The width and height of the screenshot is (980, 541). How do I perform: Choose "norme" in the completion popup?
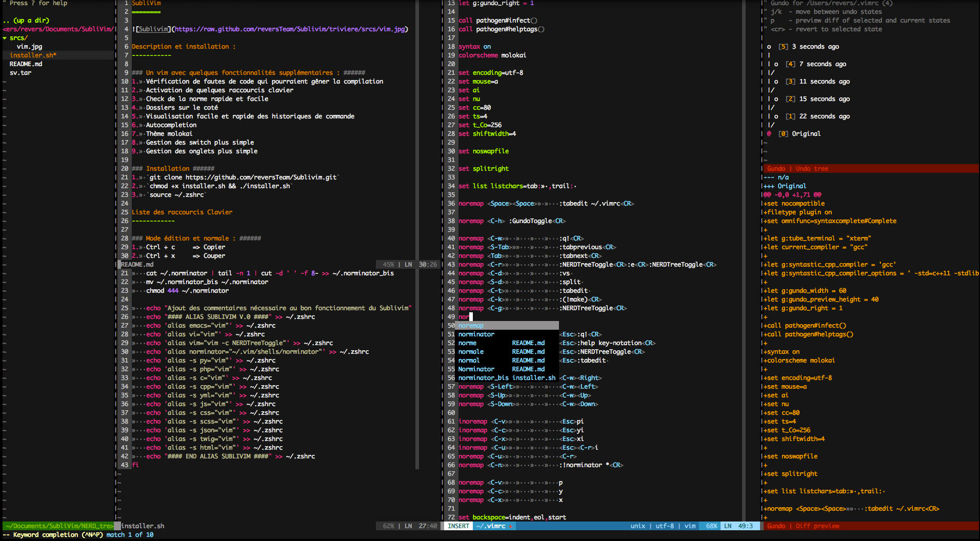click(x=508, y=343)
